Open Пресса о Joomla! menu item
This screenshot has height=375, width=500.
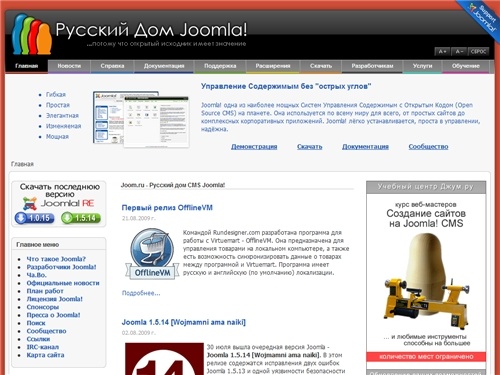(53, 315)
